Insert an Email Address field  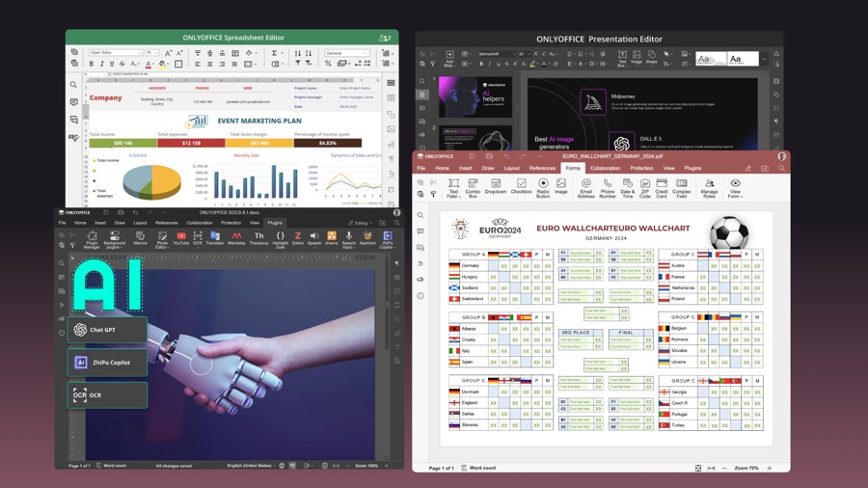tap(585, 188)
